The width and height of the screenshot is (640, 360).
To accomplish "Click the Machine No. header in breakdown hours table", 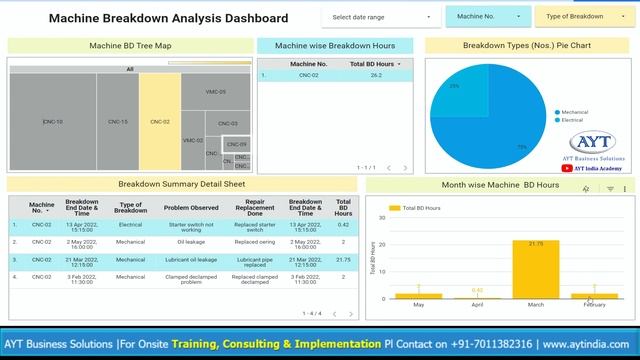I will pyautogui.click(x=309, y=64).
